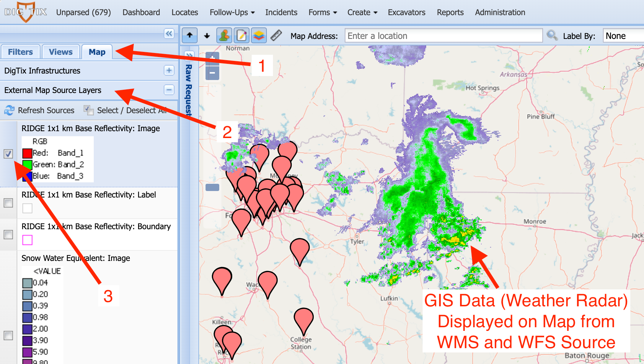Click the Refresh Sources arrows icon
This screenshot has height=364, width=644.
pyautogui.click(x=9, y=110)
